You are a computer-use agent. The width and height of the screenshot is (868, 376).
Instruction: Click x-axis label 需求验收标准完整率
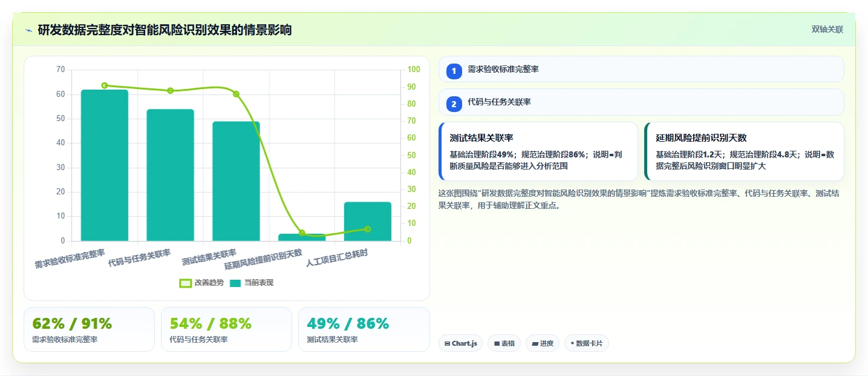click(x=70, y=258)
